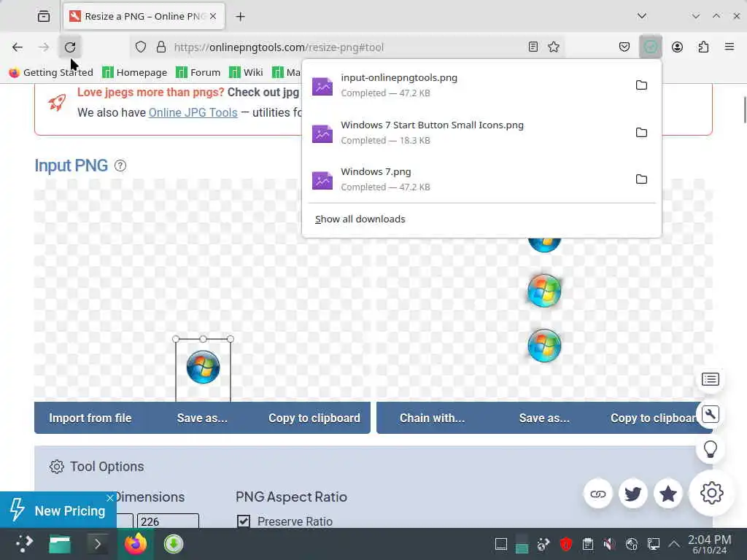Open Firefox View button

coord(44,16)
